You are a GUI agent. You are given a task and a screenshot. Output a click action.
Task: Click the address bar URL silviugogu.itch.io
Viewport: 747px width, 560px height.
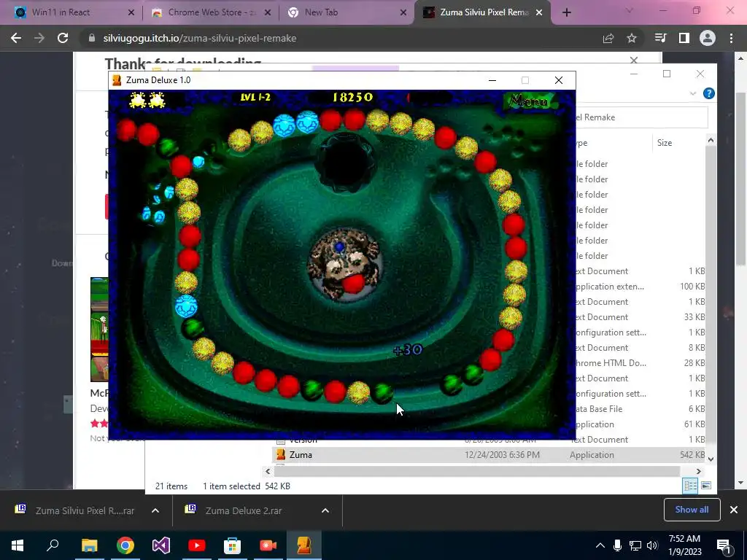(x=200, y=38)
